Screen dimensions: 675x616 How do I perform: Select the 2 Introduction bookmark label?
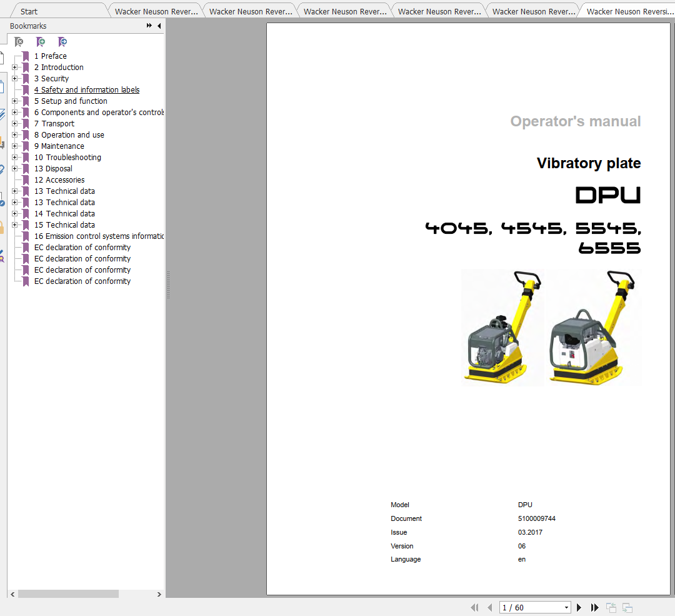(59, 67)
